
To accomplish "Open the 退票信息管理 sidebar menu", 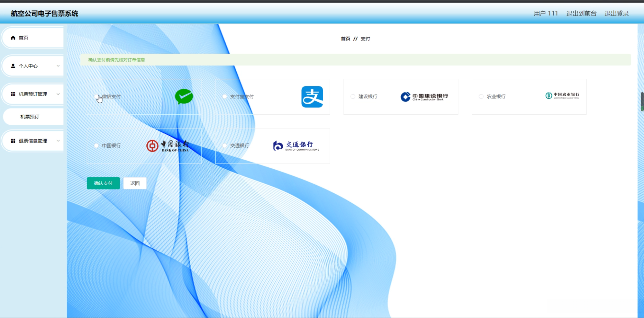I will click(33, 141).
